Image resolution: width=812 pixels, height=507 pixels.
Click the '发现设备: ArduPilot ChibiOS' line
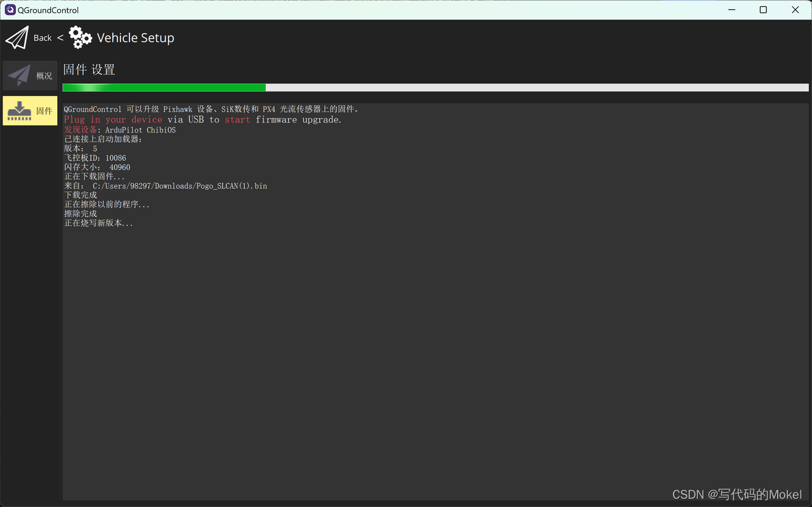(x=120, y=129)
